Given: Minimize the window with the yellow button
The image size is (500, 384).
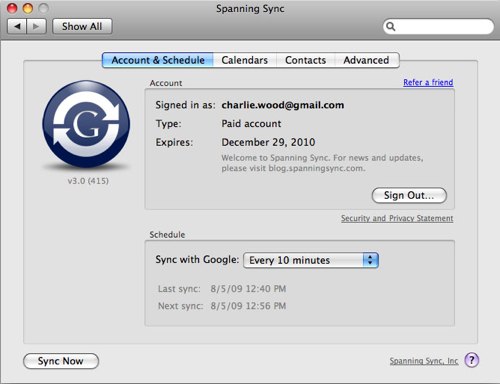Looking at the screenshot, I should pos(28,8).
